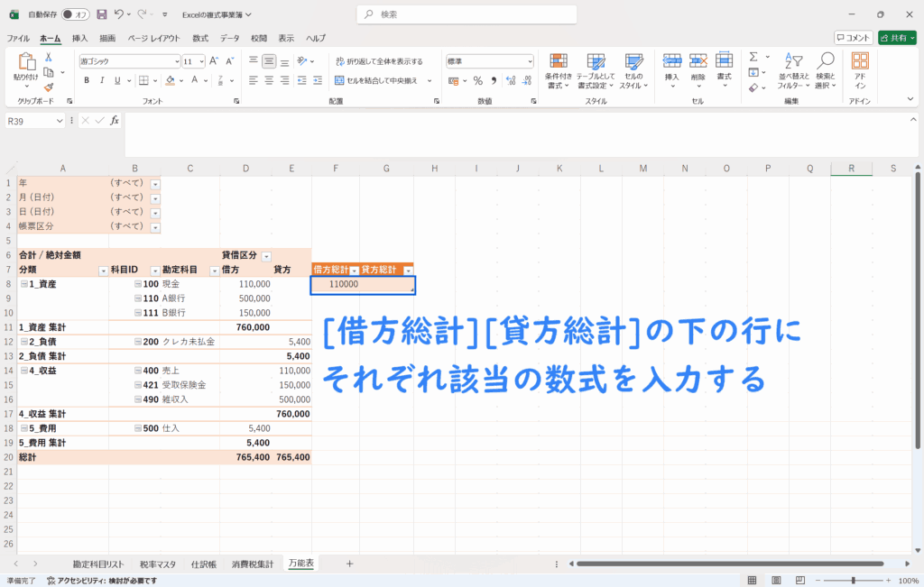The height and width of the screenshot is (587, 924).
Task: Click the AutoSum sigma icon
Action: 753,57
